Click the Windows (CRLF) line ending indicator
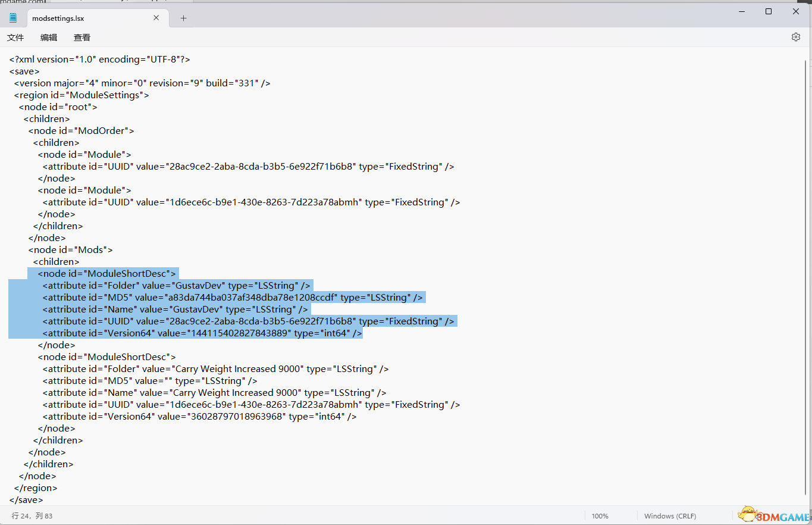This screenshot has height=525, width=812. (670, 516)
